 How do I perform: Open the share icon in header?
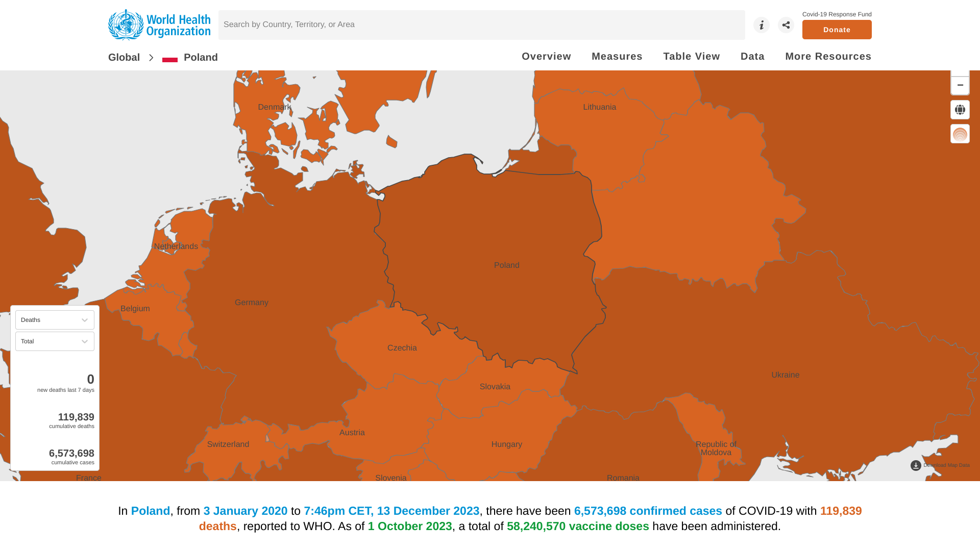tap(786, 25)
